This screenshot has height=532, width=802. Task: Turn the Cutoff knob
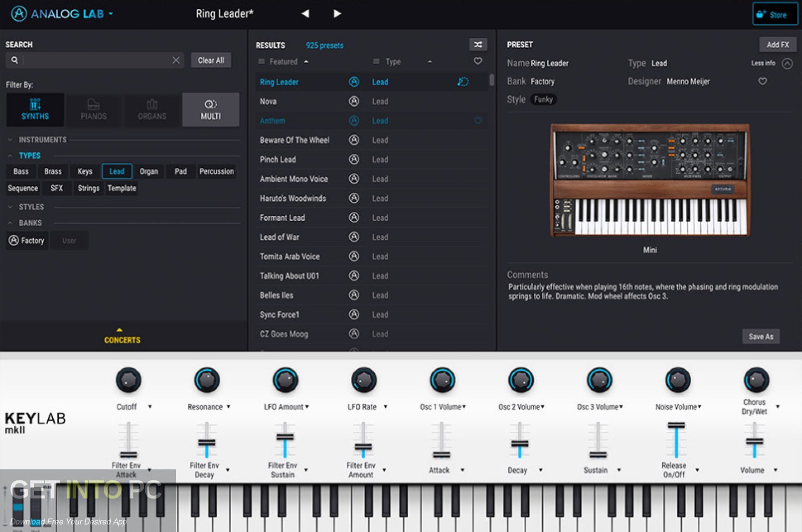tap(128, 380)
